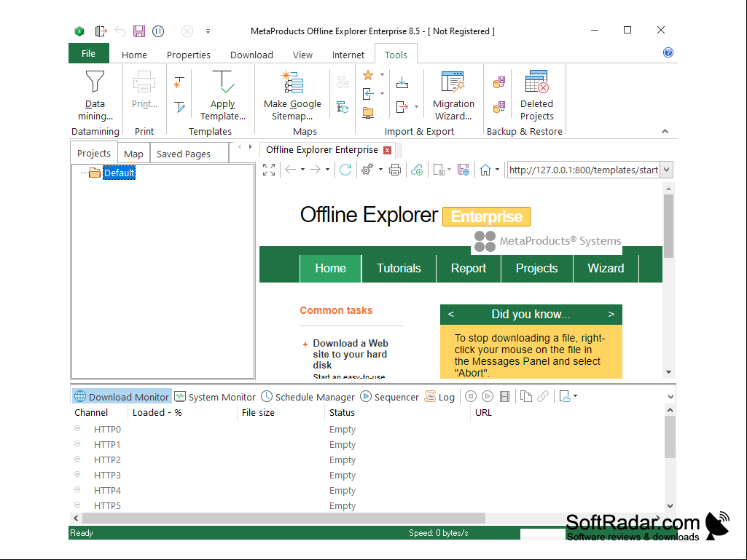Click the browser settings gears icon
This screenshot has width=747, height=560.
click(367, 170)
